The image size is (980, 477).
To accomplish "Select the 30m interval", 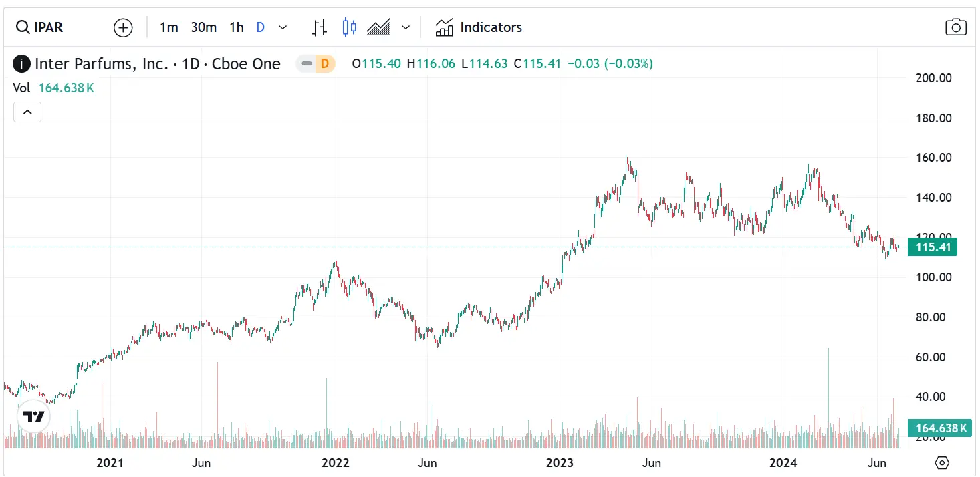I will click(x=204, y=27).
